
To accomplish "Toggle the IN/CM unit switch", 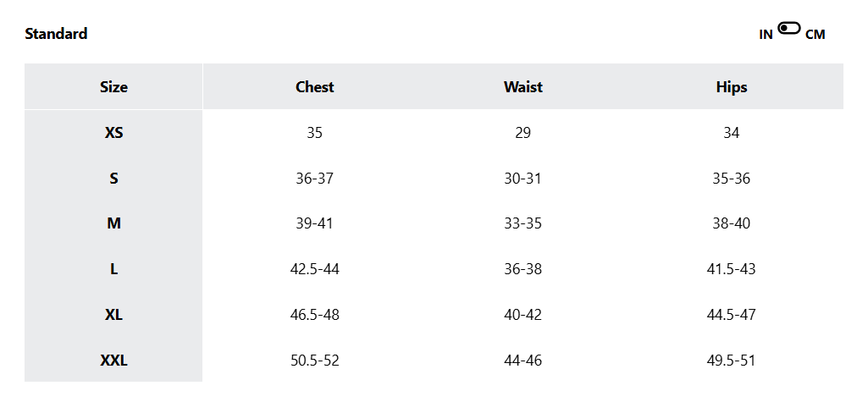I will tap(789, 28).
